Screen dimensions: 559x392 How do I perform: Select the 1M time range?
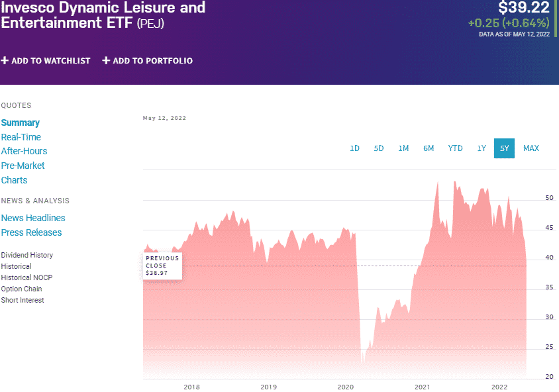click(x=403, y=148)
